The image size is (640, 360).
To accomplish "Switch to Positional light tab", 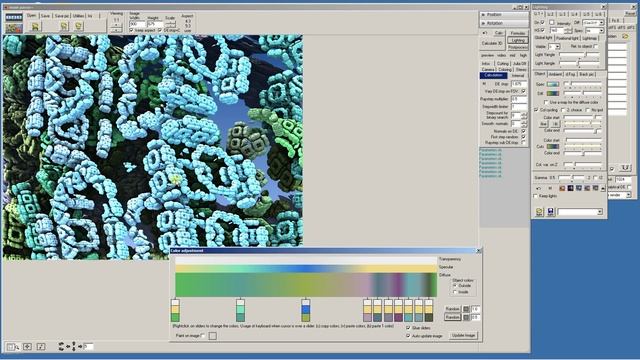I will 567,38.
